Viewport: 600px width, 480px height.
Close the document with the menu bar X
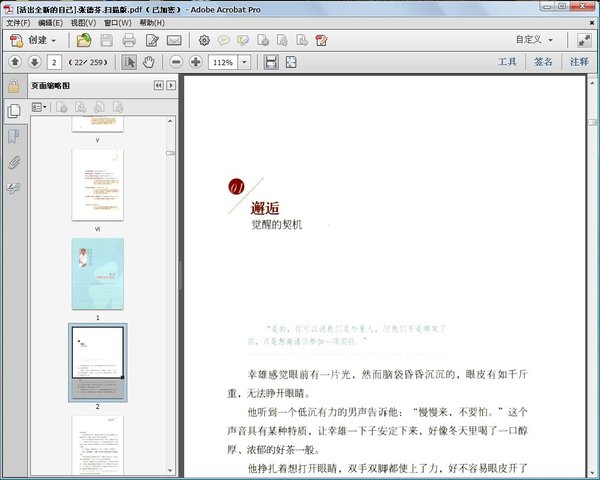point(592,23)
